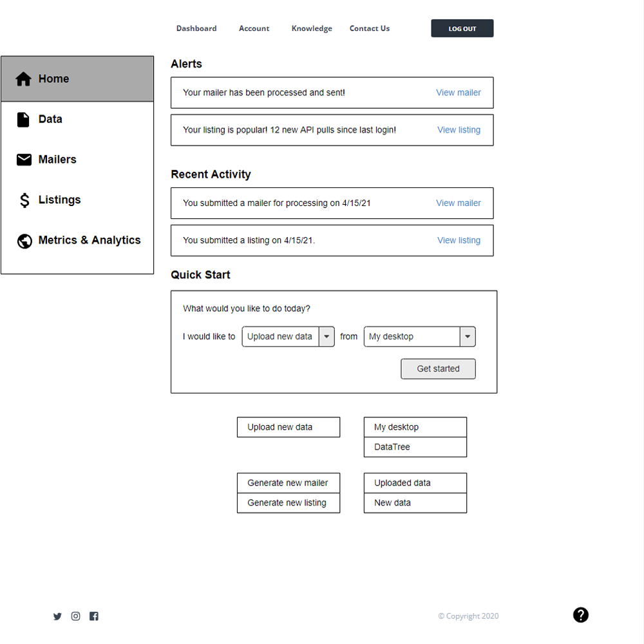Click the Mailers envelope icon
Viewport: 644px width, 644px height.
click(24, 160)
